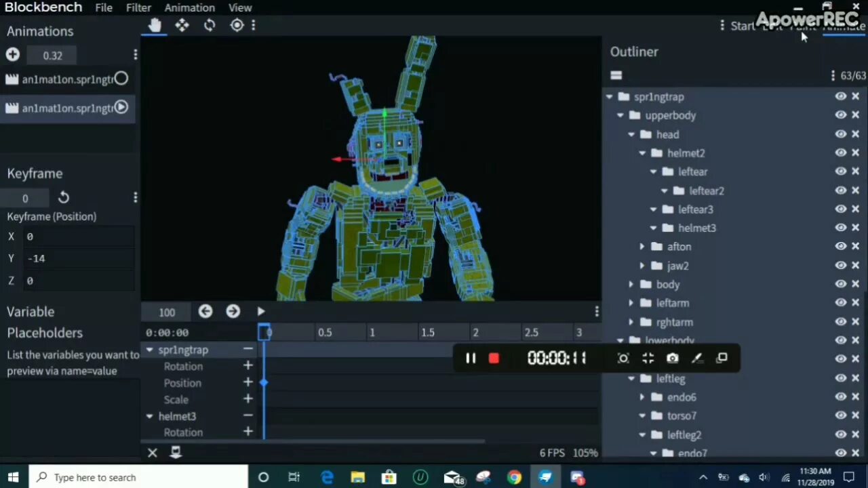This screenshot has width=868, height=488.
Task: Open recorder annotation pen tool
Action: pyautogui.click(x=697, y=359)
